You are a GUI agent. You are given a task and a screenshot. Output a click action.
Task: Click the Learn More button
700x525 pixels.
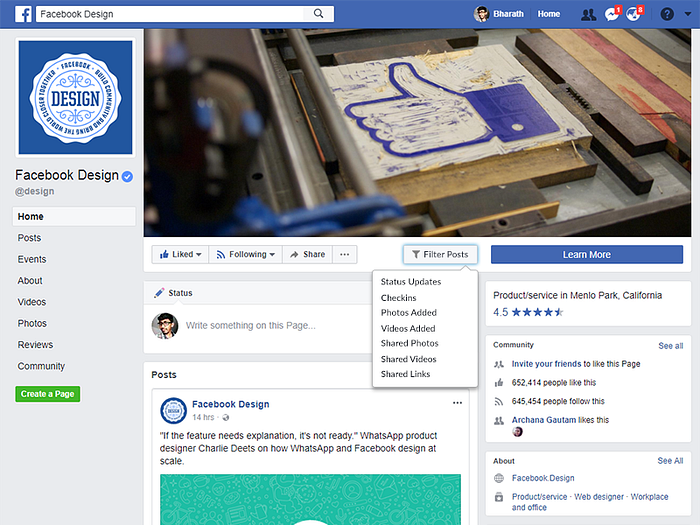(587, 254)
